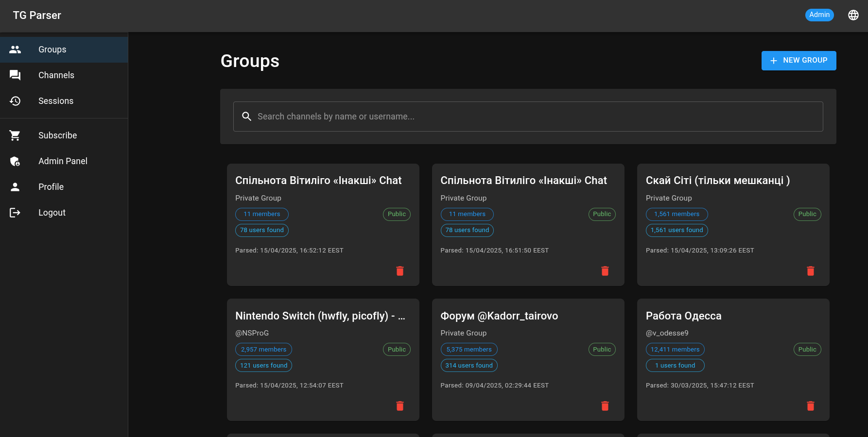Click the 1,561 users found chip
This screenshot has height=437, width=868.
677,230
